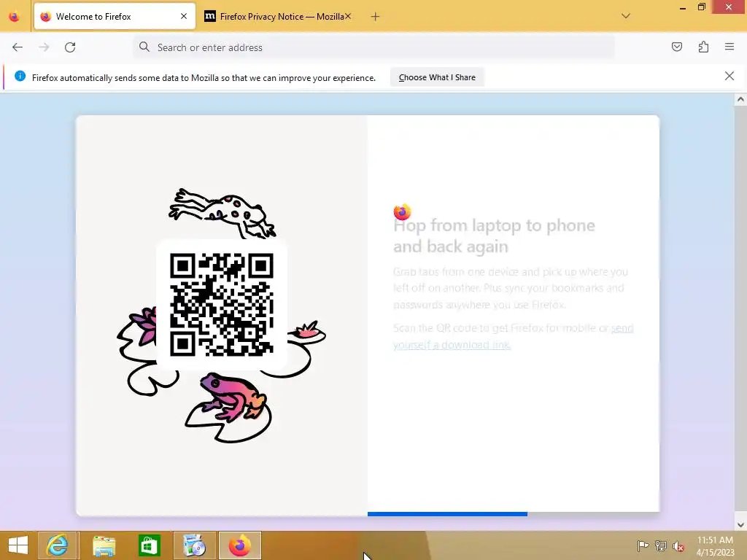Open Firefox View pinned tab icon
The height and width of the screenshot is (560, 747).
click(x=15, y=17)
